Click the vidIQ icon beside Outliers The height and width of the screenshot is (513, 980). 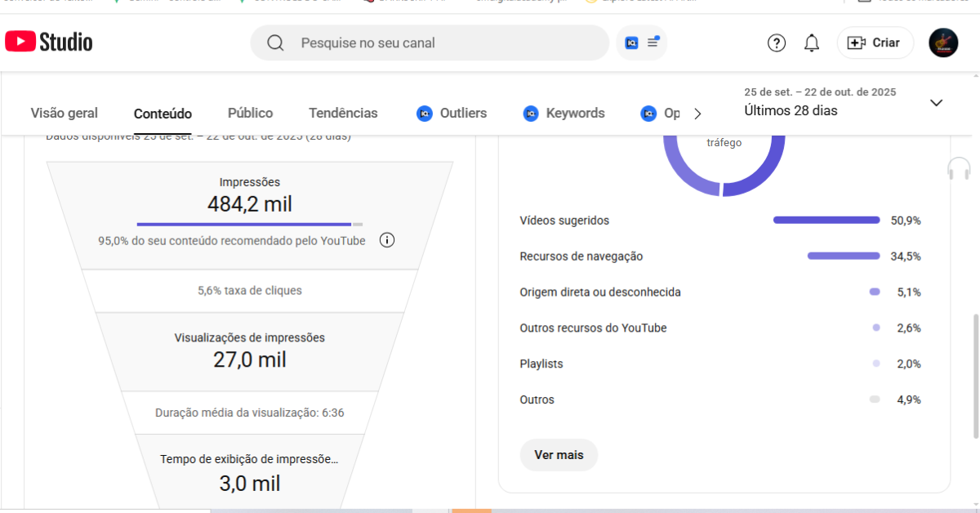tap(424, 114)
